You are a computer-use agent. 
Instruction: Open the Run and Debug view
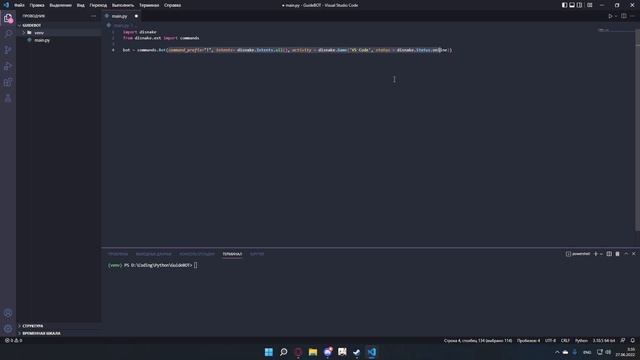[x=8, y=66]
